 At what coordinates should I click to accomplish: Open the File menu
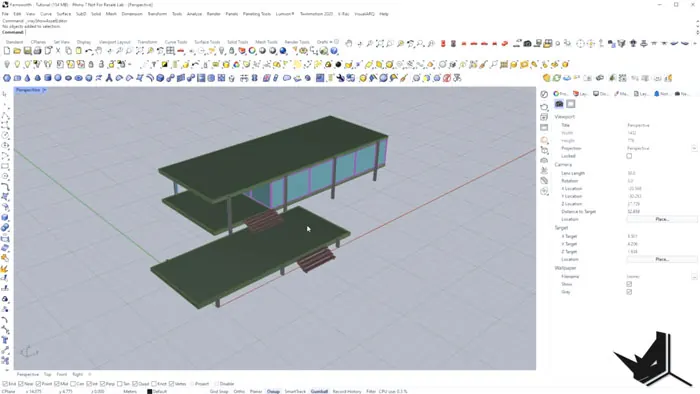5,14
